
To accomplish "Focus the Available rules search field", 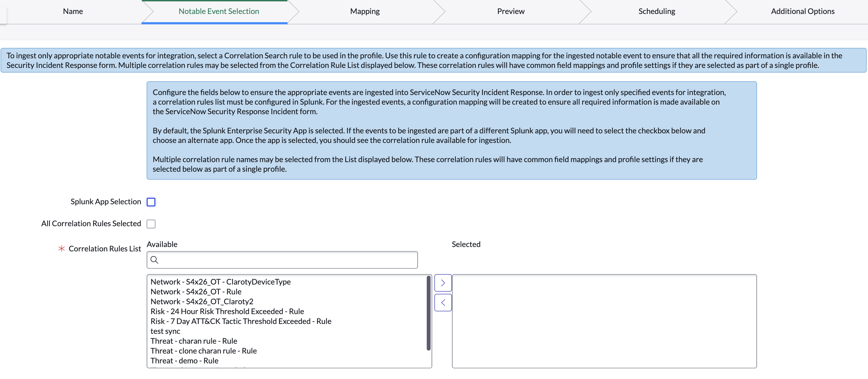I will (282, 260).
